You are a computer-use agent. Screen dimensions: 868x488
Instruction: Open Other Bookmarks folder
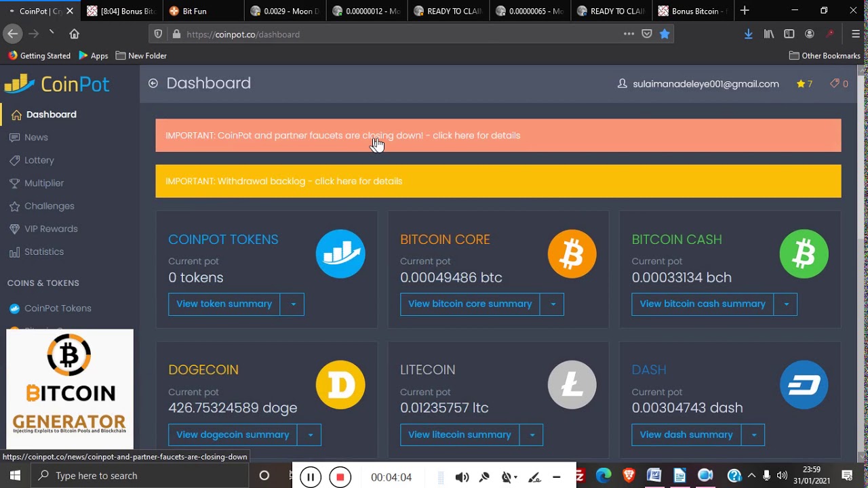[825, 56]
